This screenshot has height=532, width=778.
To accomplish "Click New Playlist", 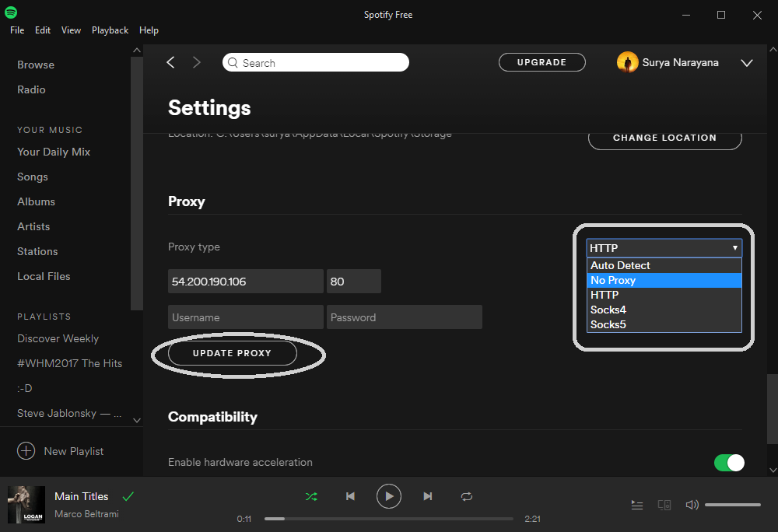I will (x=74, y=451).
